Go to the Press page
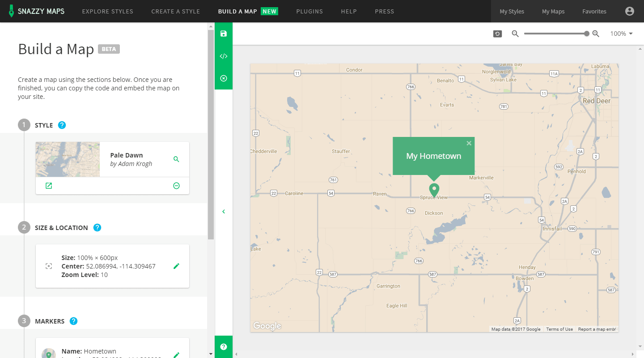This screenshot has height=358, width=644. [x=385, y=11]
